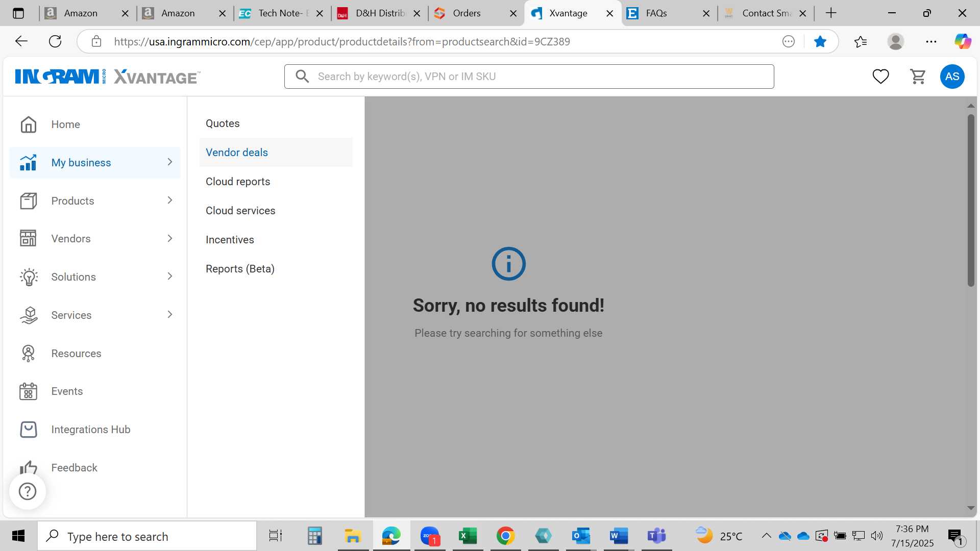Open the shopping cart icon
The height and width of the screenshot is (551, 980).
[x=918, y=77]
